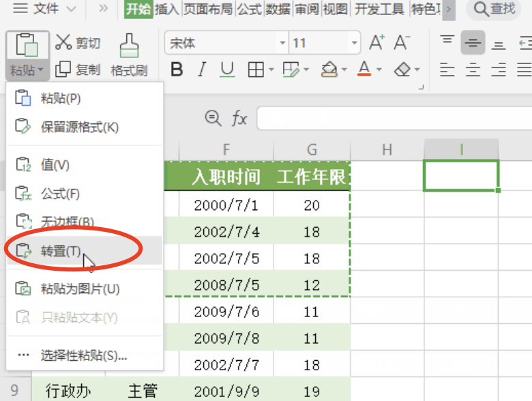Click the 查找 search button
Image resolution: width=532 pixels, height=401 pixels.
494,9
